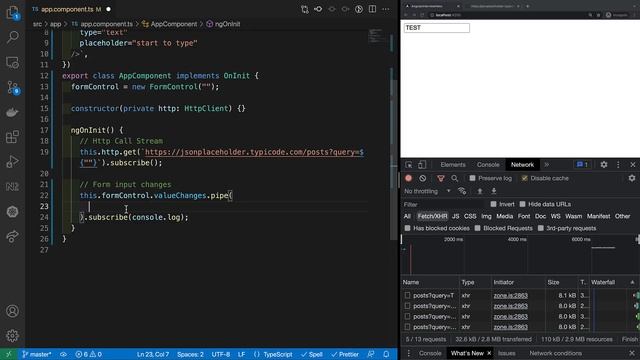This screenshot has width=640, height=360.
Task: Filter requests by JS type
Action: pyautogui.click(x=456, y=216)
